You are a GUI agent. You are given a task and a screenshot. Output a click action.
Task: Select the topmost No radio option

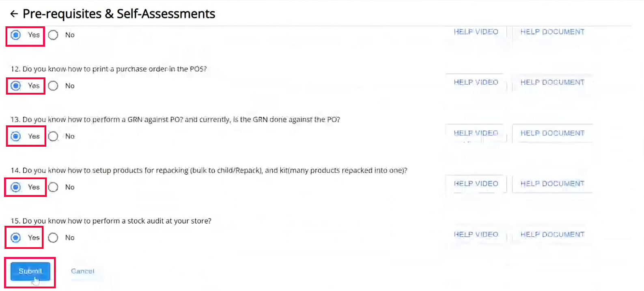click(x=53, y=35)
